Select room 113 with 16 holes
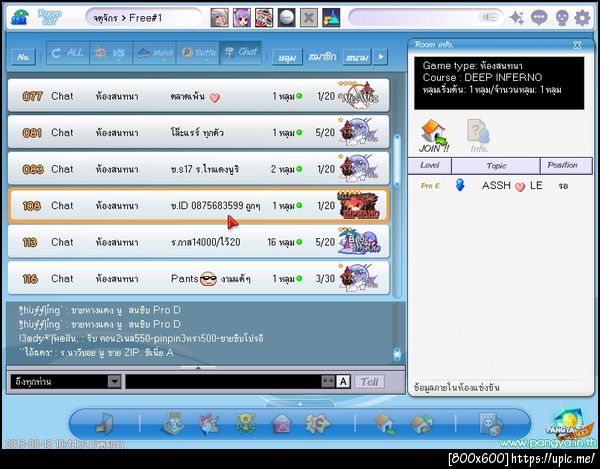Image resolution: width=600 pixels, height=469 pixels. 199,242
